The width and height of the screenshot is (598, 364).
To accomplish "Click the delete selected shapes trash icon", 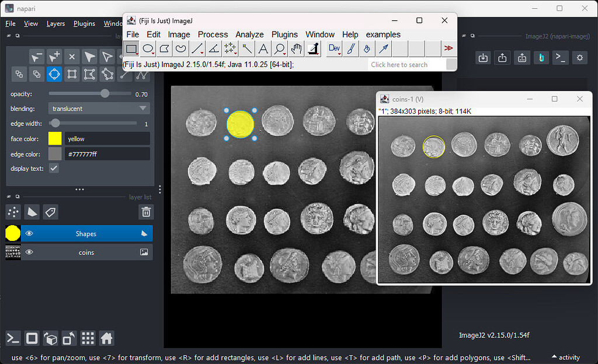I will point(146,212).
